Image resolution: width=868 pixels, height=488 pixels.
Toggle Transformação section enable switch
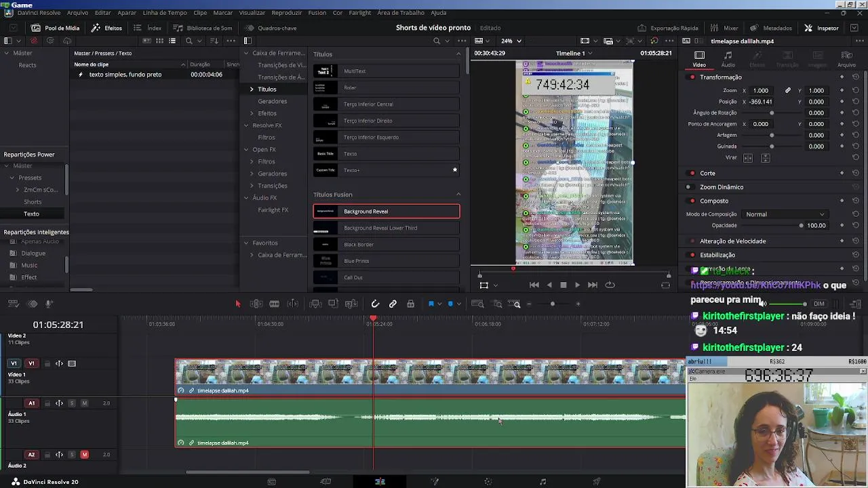[x=692, y=77]
